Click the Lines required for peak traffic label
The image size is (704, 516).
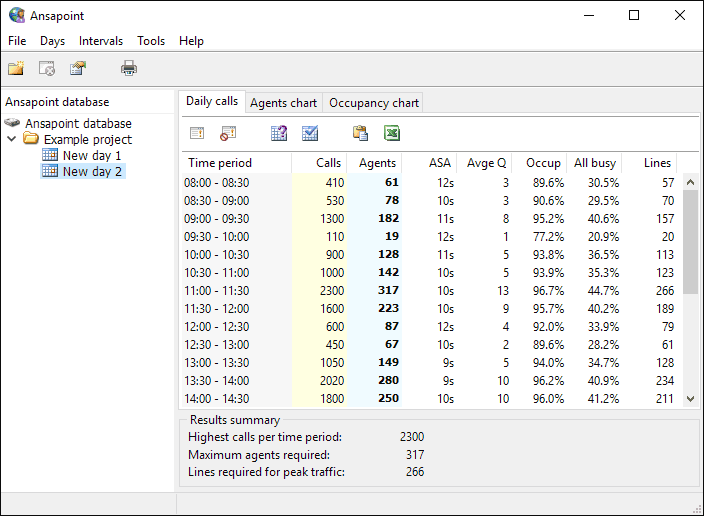[266, 472]
